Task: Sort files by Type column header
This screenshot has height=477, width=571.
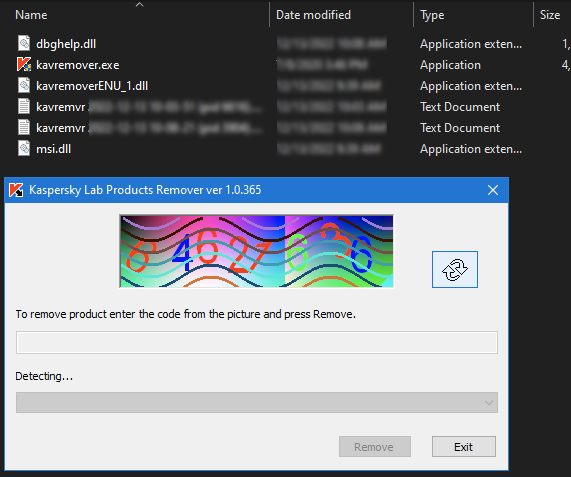Action: [x=432, y=15]
